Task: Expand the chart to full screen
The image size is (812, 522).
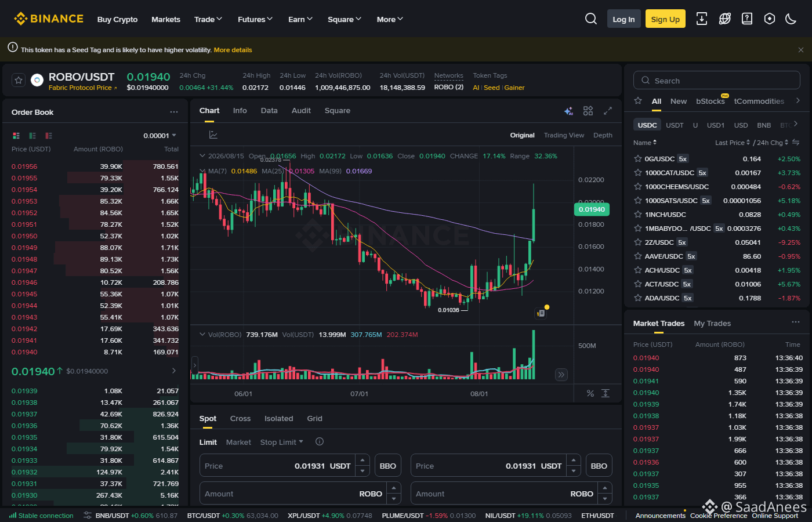Action: click(608, 111)
